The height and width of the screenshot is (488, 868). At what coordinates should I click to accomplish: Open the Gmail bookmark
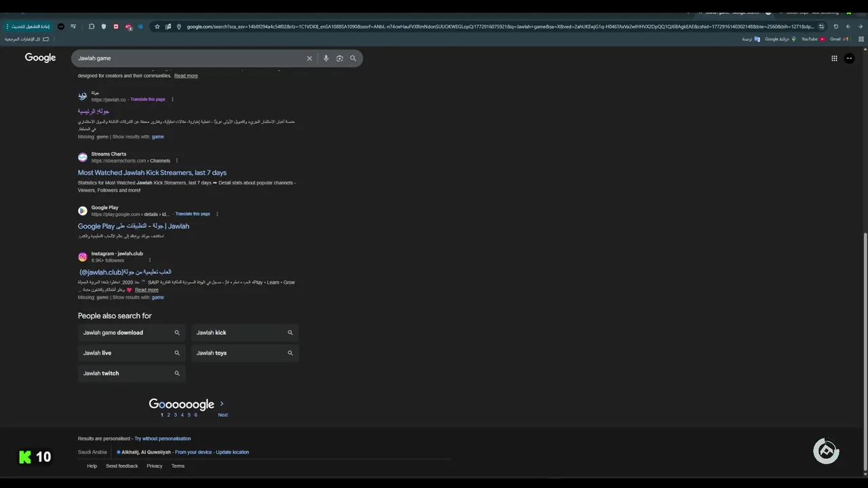click(x=840, y=39)
